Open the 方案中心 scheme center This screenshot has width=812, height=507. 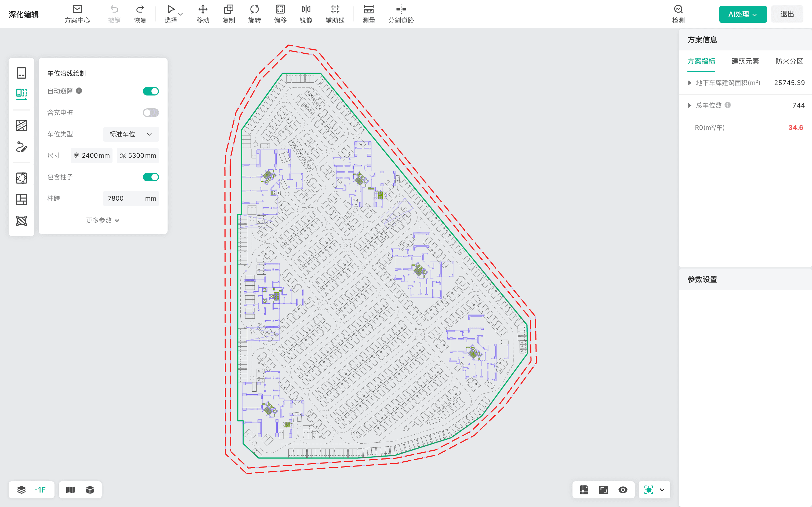(77, 14)
